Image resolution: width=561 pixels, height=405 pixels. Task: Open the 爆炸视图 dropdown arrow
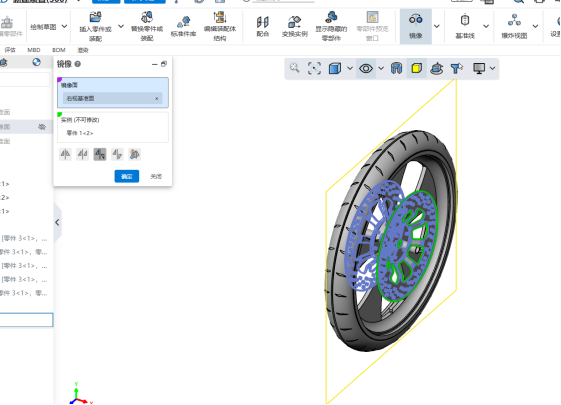(x=535, y=26)
